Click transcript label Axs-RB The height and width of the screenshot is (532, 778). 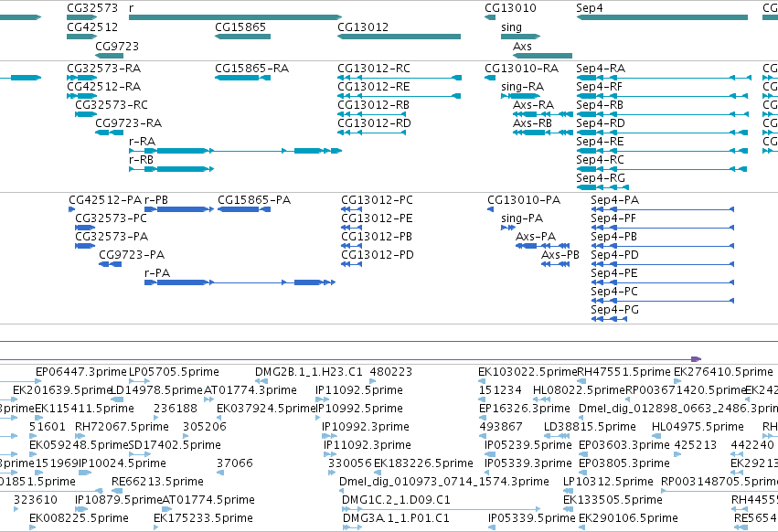click(532, 123)
